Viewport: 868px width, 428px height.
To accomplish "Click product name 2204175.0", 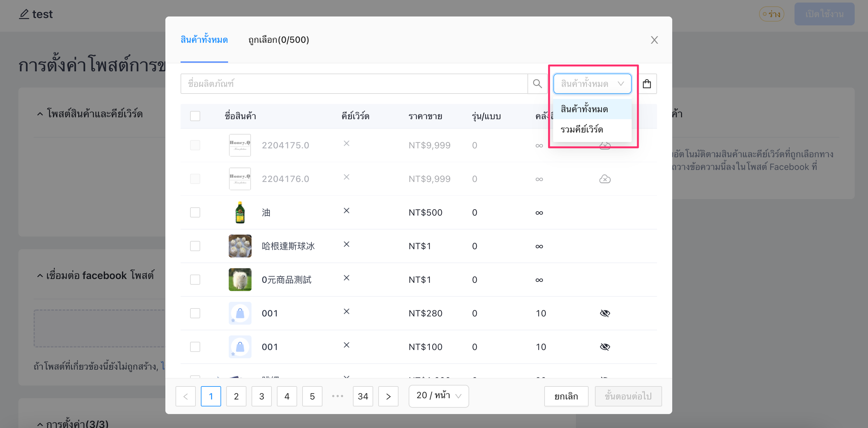I will 285,146.
